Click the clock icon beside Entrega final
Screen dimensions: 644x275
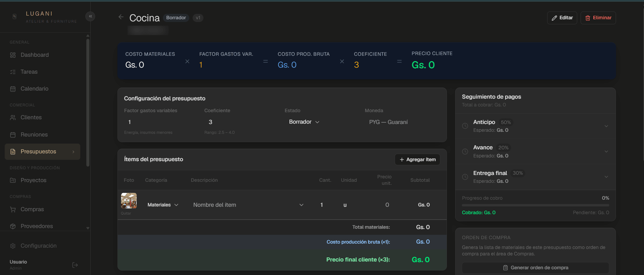coord(465,177)
